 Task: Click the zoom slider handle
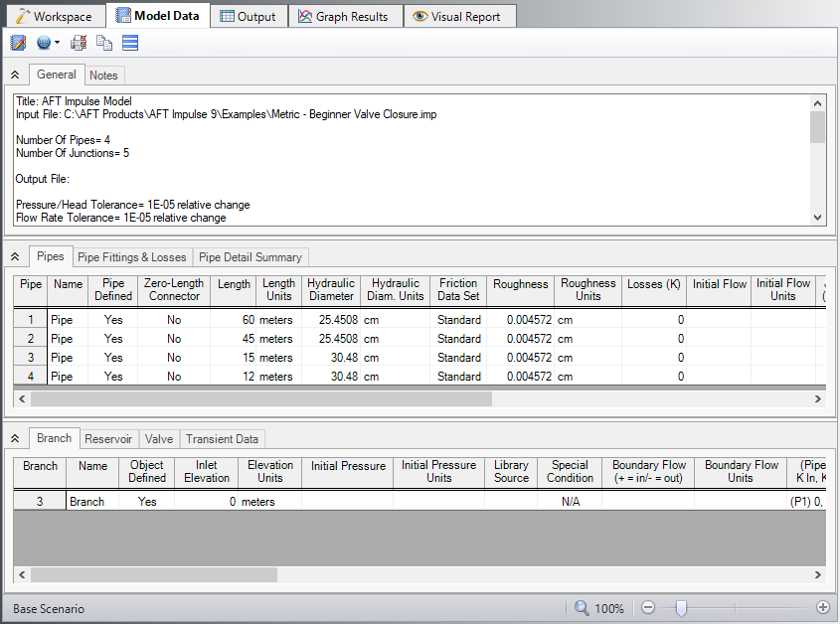pos(681,608)
